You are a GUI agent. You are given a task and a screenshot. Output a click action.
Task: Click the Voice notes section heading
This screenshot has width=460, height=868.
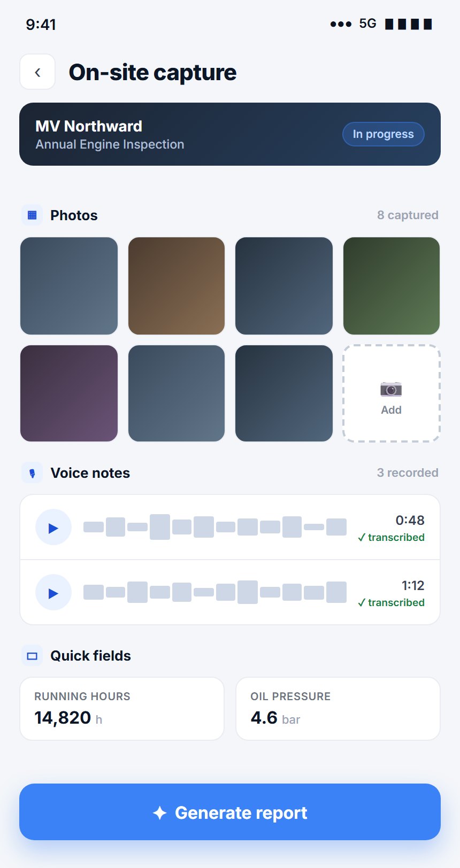point(90,473)
